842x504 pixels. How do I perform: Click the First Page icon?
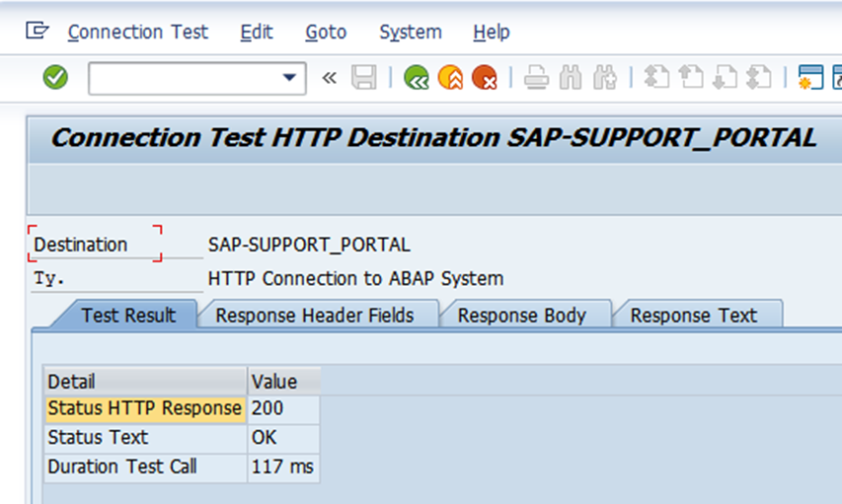pyautogui.click(x=656, y=77)
